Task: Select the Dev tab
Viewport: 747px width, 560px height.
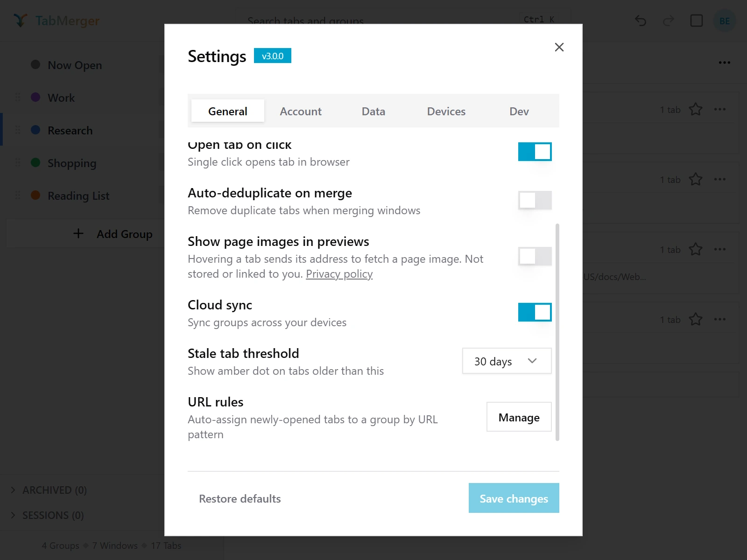Action: [x=519, y=111]
